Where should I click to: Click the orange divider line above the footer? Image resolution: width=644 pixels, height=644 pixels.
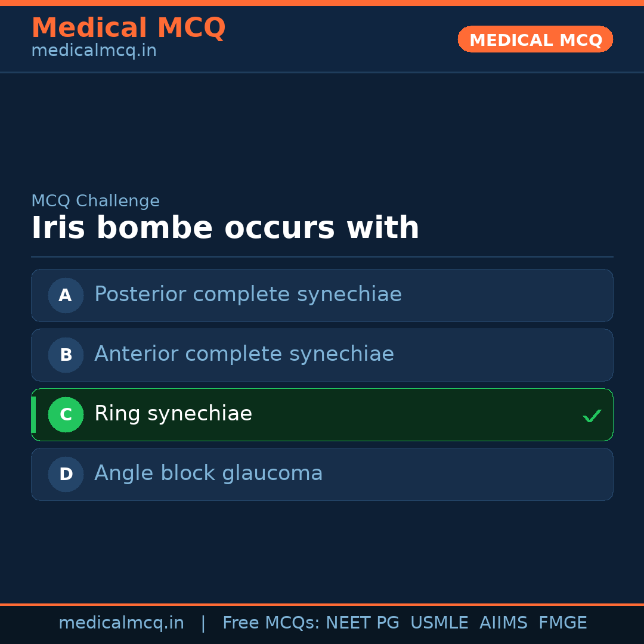tap(322, 605)
